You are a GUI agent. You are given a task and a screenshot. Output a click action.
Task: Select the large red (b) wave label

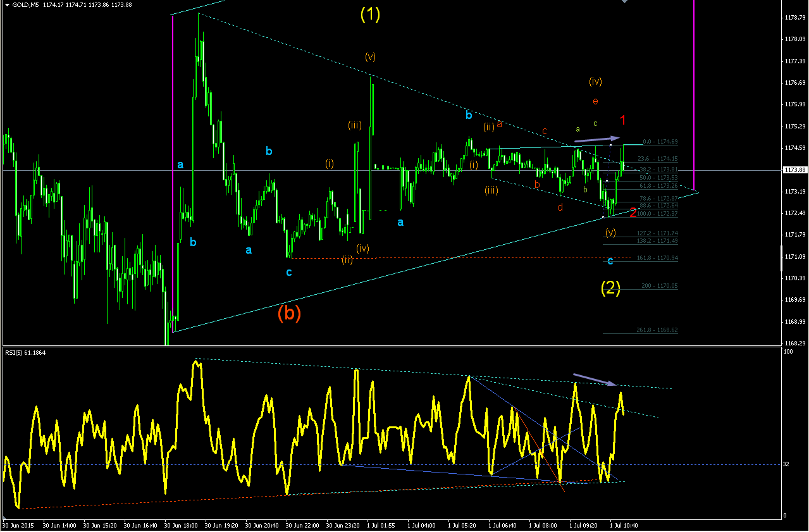tap(289, 314)
